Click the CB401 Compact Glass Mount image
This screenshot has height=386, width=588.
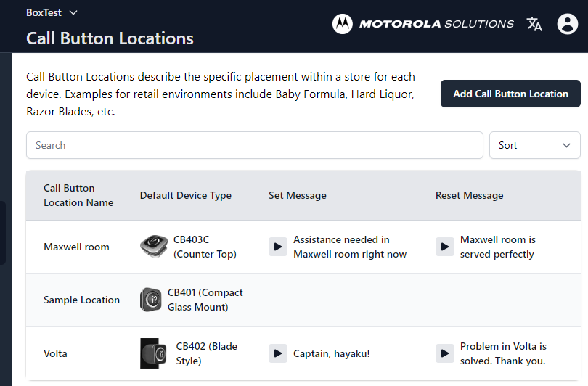pos(151,300)
